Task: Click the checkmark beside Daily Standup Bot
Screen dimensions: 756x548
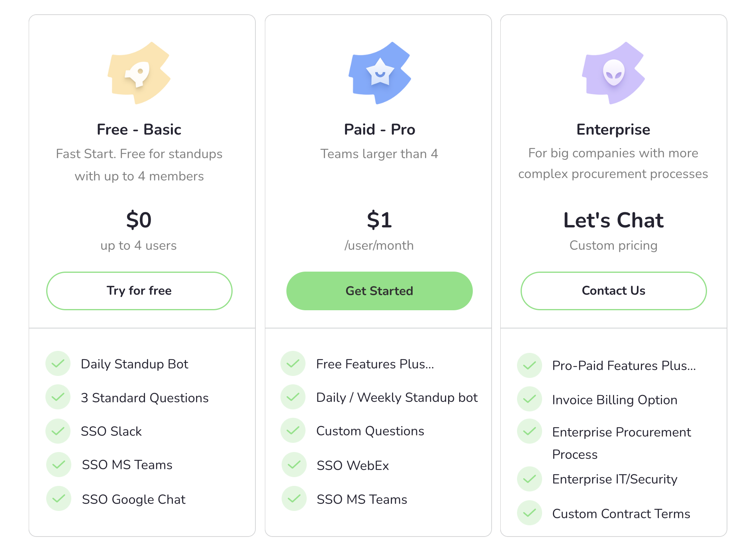Action: 58,364
